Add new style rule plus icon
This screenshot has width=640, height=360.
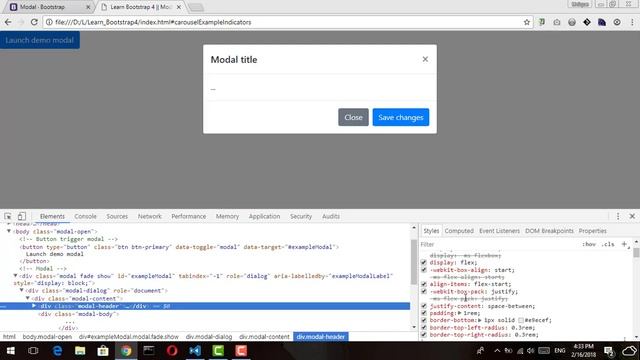click(624, 244)
